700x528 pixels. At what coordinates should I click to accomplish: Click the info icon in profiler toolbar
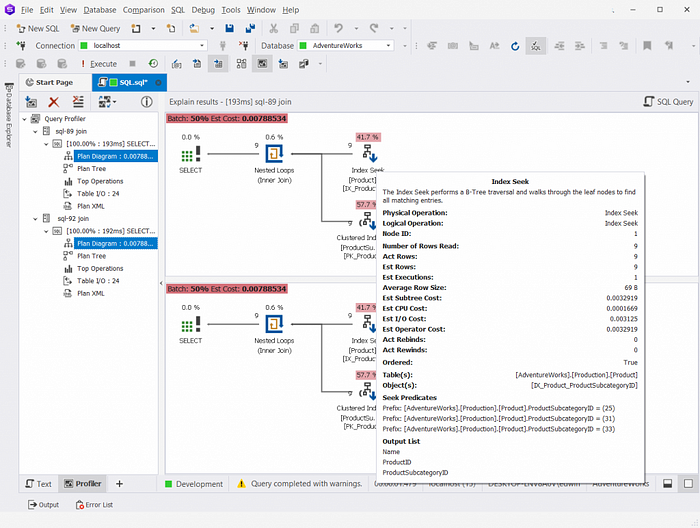pyautogui.click(x=146, y=102)
